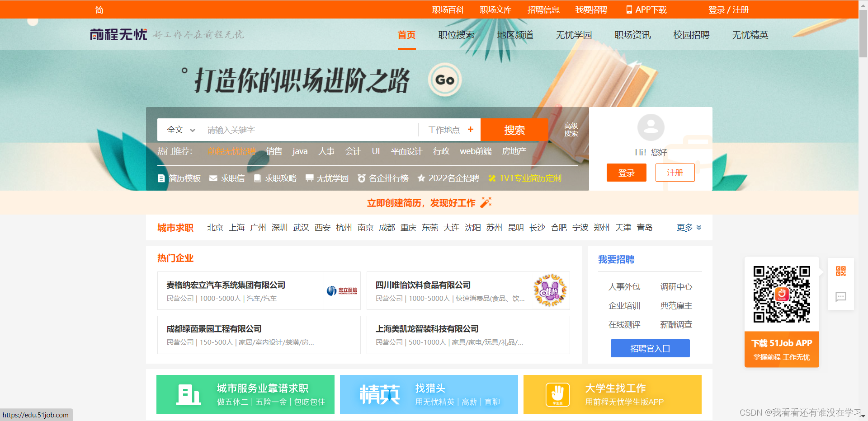This screenshot has height=421, width=868.
Task: Click the 城市服务业靠谱求职 banner
Action: pyautogui.click(x=245, y=394)
